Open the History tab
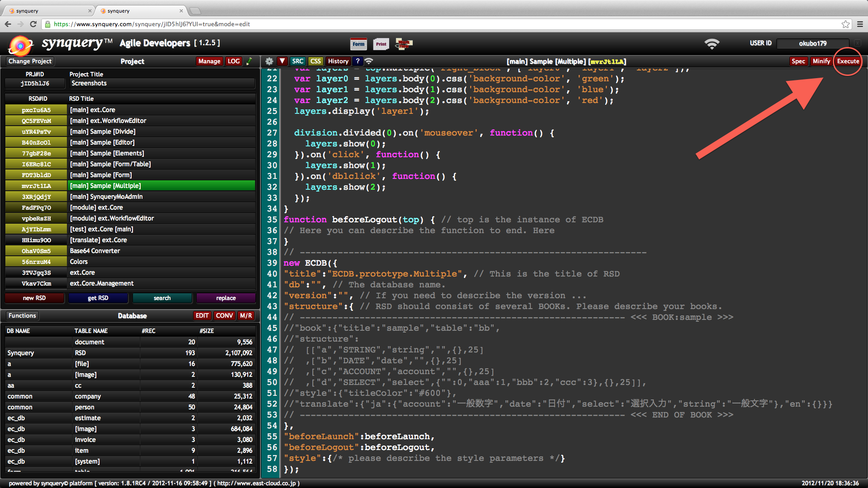 pos(338,61)
